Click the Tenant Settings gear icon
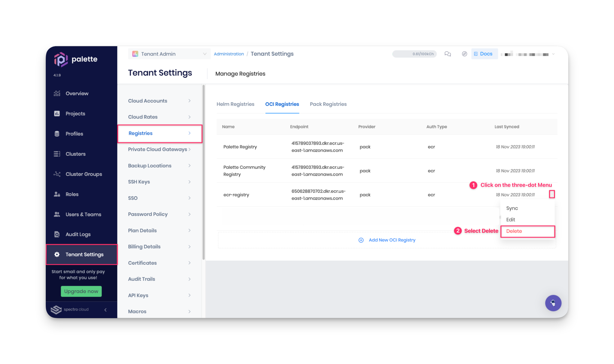The height and width of the screenshot is (364, 614). [x=57, y=254]
